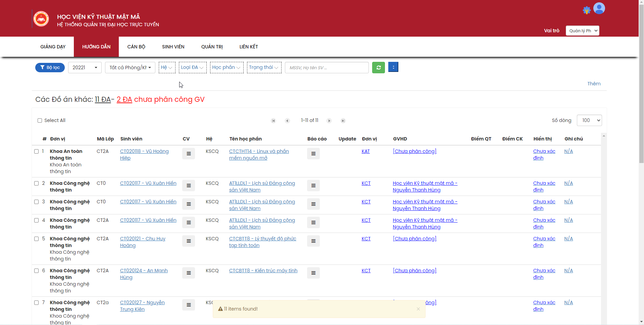Open the blue more-options menu button
Image resolution: width=644 pixels, height=325 pixels.
393,67
